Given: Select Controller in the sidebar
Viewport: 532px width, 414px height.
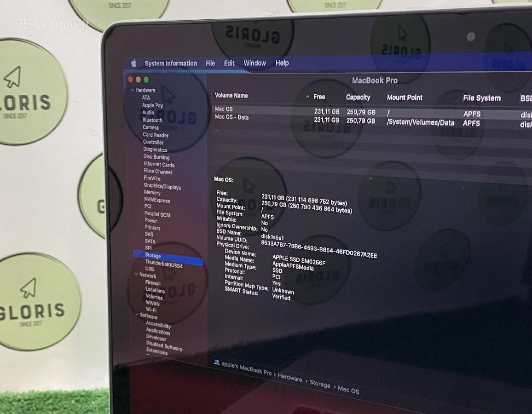Looking at the screenshot, I should tap(153, 142).
